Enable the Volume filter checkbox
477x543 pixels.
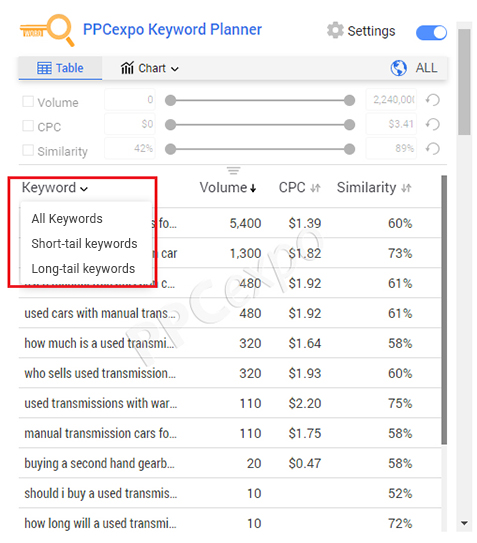pos(28,101)
